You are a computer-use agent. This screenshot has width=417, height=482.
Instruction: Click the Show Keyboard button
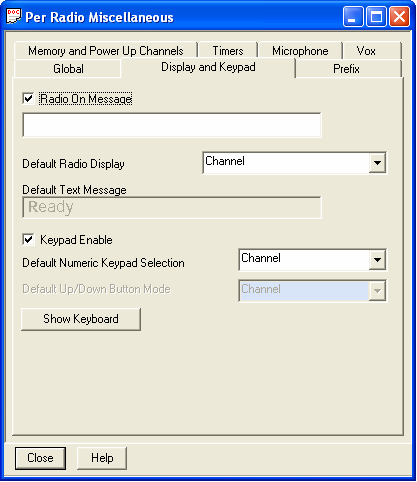coord(81,319)
